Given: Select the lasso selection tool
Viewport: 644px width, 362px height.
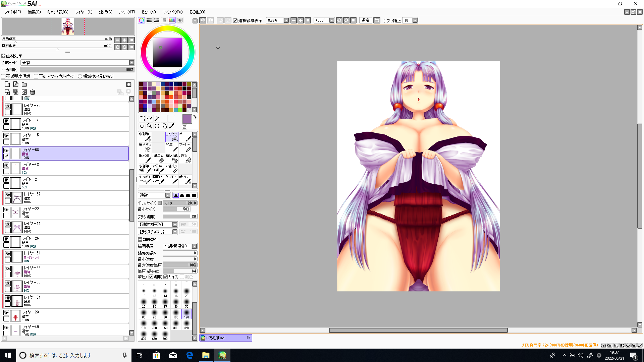Looking at the screenshot, I should (150, 119).
